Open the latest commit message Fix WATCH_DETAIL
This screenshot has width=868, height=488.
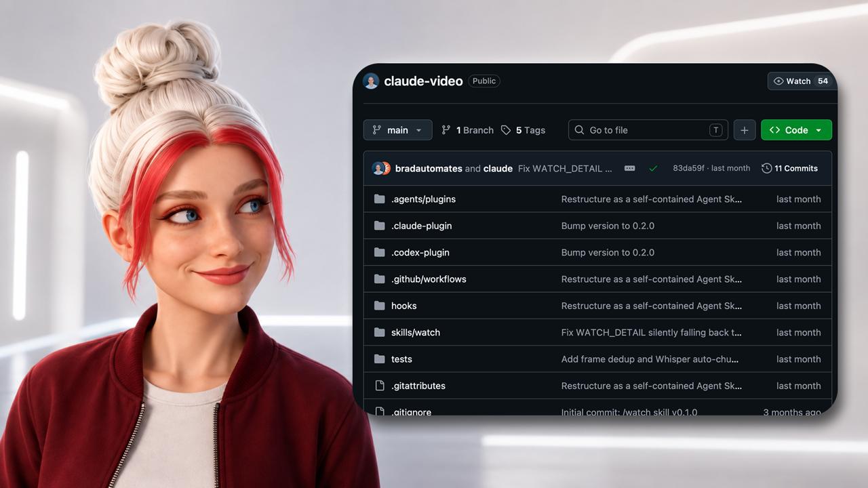click(x=565, y=168)
